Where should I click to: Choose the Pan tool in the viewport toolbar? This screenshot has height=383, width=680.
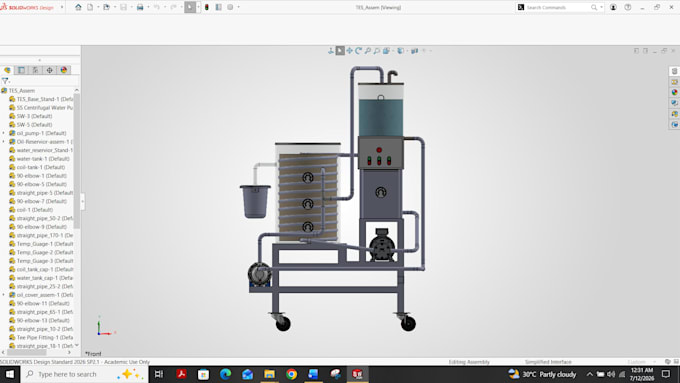pyautogui.click(x=350, y=51)
